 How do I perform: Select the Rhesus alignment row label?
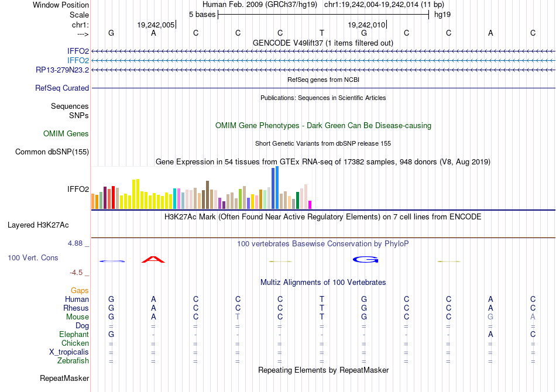(76, 308)
